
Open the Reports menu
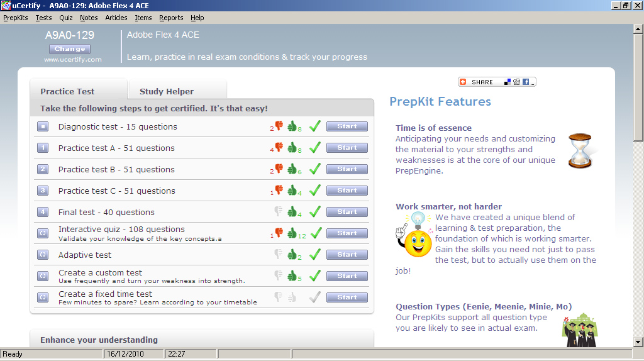pyautogui.click(x=171, y=18)
